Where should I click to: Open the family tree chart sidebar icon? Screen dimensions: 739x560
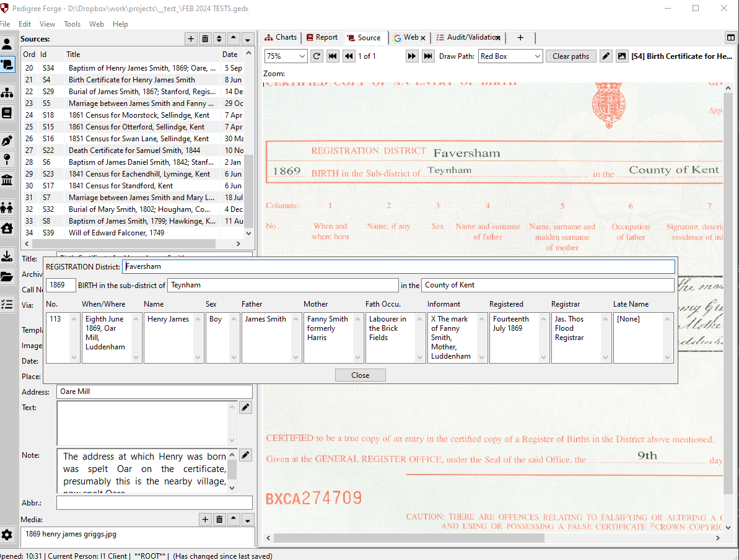click(x=7, y=93)
